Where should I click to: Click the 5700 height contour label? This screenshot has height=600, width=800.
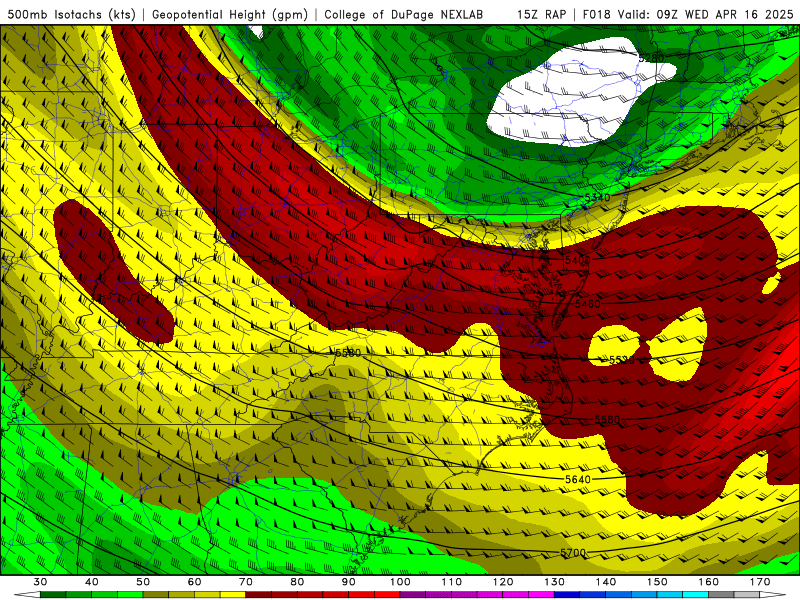573,553
